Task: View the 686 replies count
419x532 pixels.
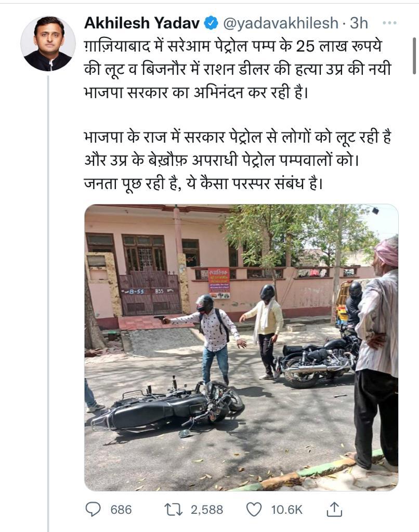Action: pyautogui.click(x=121, y=510)
